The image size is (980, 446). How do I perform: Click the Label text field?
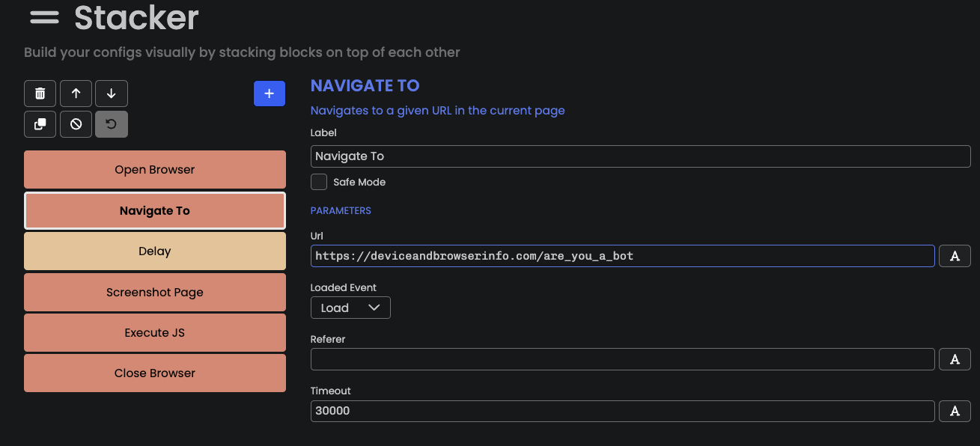(641, 156)
